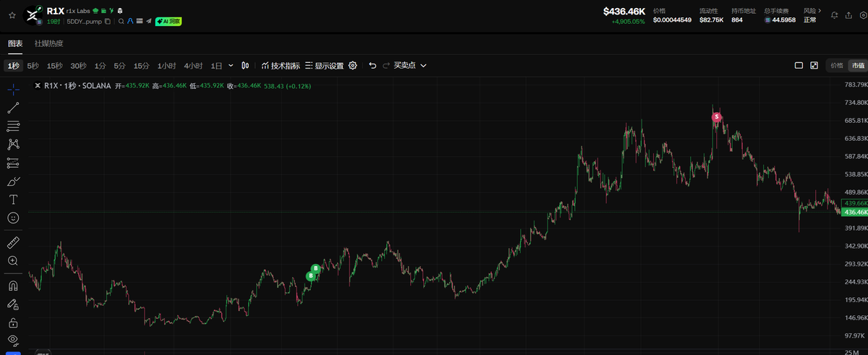Select the 30秒 timeframe
The width and height of the screenshot is (868, 355).
pyautogui.click(x=78, y=66)
